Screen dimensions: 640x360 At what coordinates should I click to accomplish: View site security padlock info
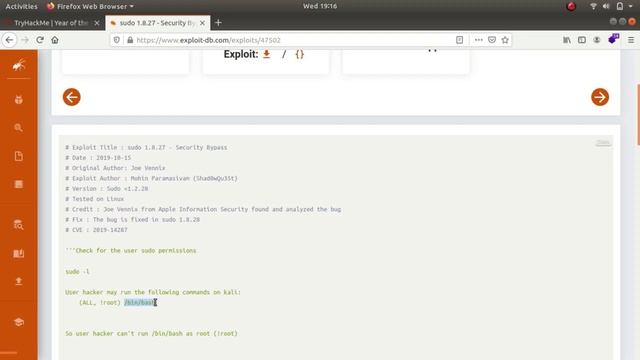tap(130, 40)
